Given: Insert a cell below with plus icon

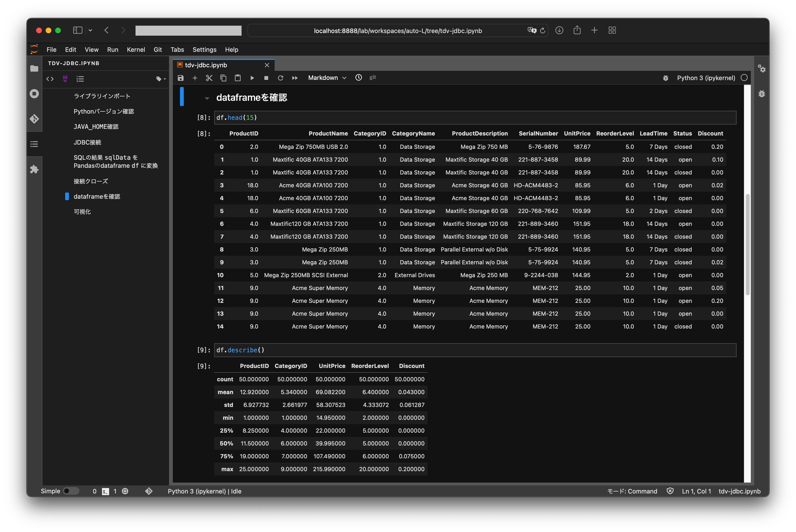Looking at the screenshot, I should [195, 78].
